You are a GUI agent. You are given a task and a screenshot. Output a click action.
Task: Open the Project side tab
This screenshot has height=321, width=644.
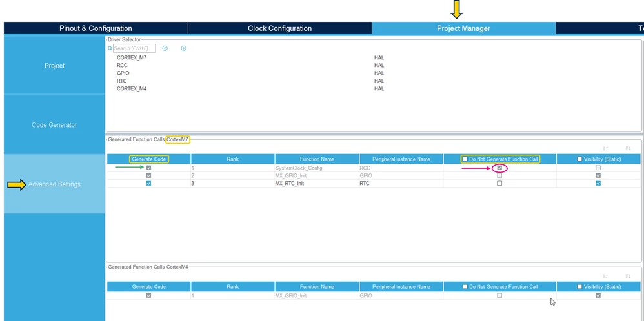coord(54,66)
